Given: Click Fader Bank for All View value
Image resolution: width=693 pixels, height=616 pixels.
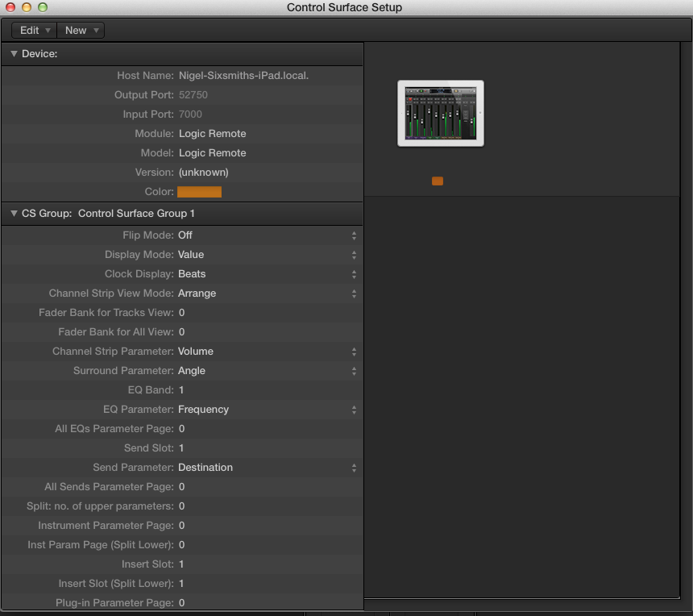Looking at the screenshot, I should 181,332.
